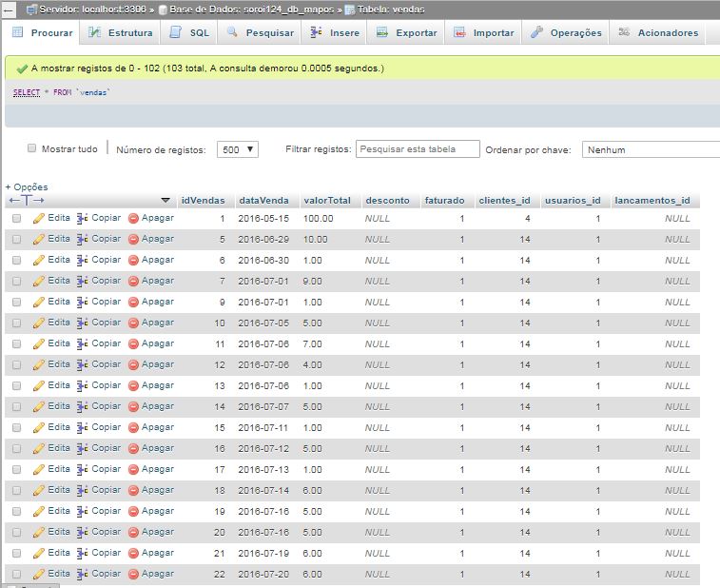Sort by usuarios_id column header
The height and width of the screenshot is (588, 720).
pyautogui.click(x=573, y=201)
